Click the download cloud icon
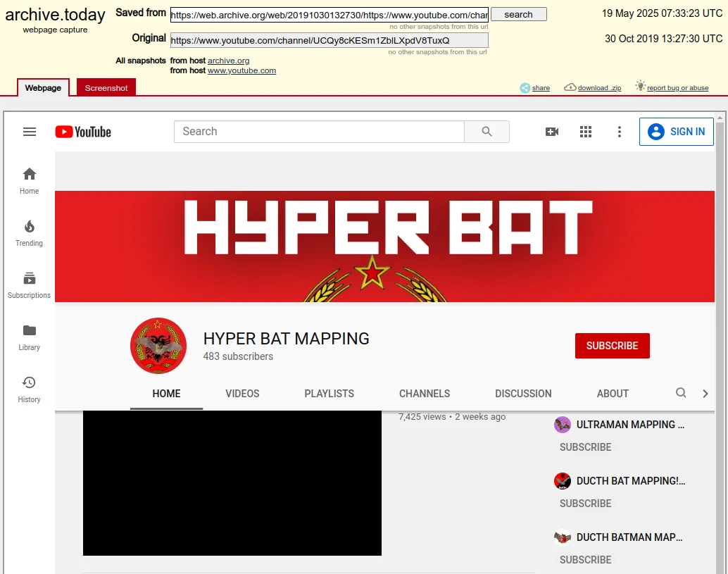The width and height of the screenshot is (728, 574). 570,87
